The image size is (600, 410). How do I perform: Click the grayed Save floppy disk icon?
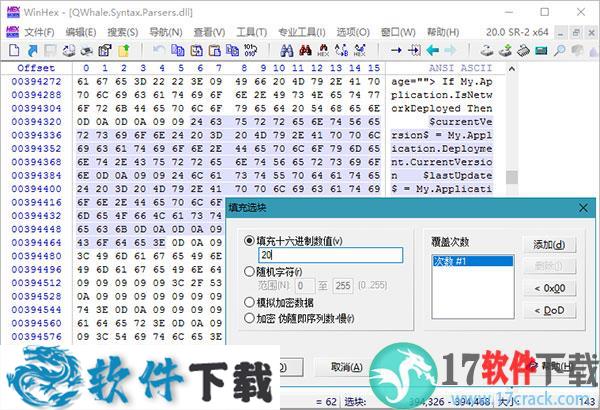coord(51,50)
